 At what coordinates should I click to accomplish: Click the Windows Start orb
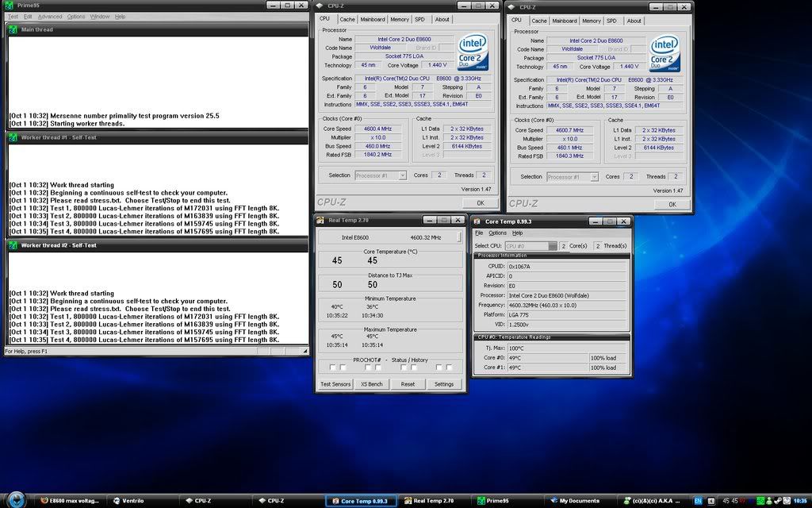17,500
